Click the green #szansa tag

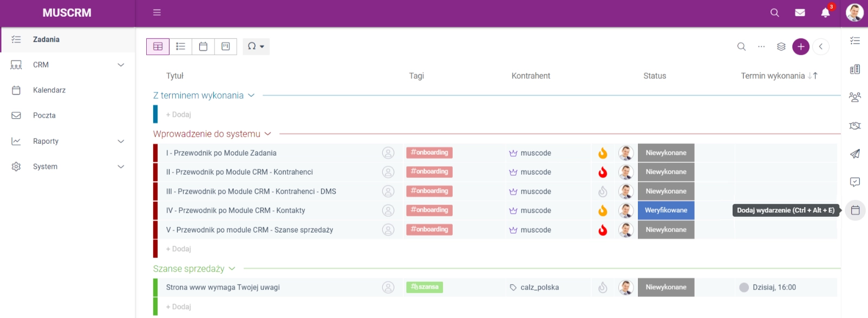tap(425, 287)
